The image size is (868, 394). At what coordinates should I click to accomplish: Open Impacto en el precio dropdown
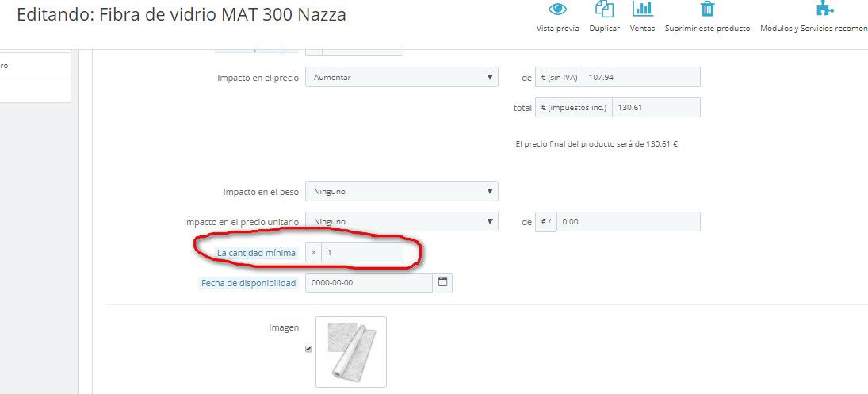[x=402, y=78]
